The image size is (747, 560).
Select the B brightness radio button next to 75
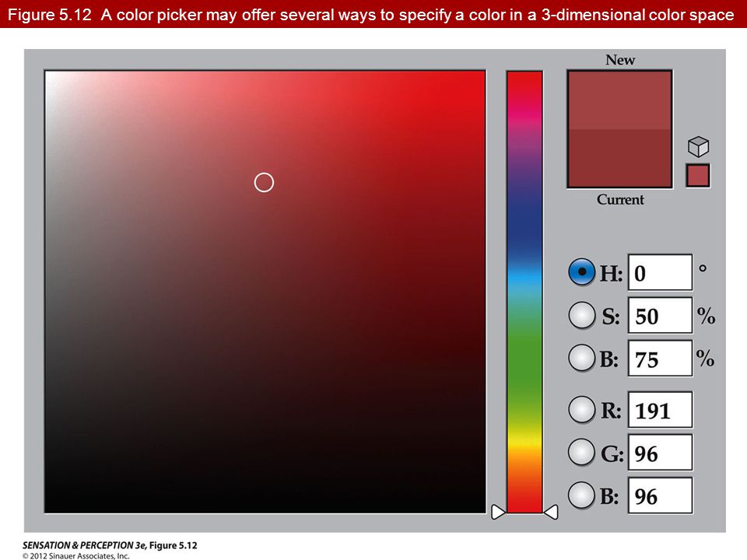582,358
